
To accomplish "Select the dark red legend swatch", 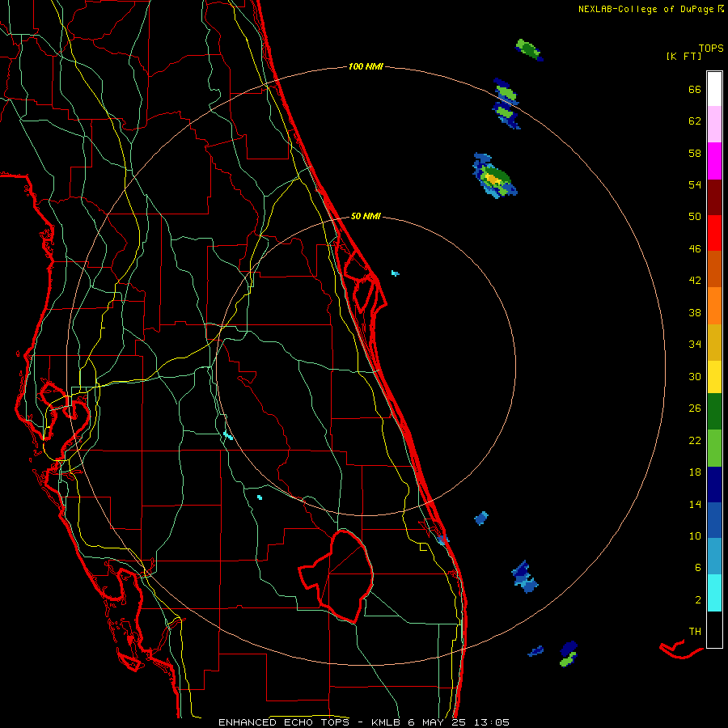I will [x=714, y=198].
